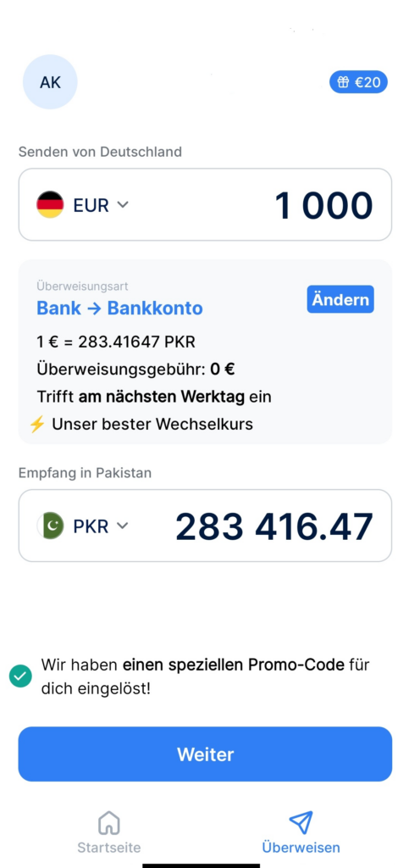The height and width of the screenshot is (868, 420).
Task: Tap the promo-code redeemed message text
Action: click(205, 676)
